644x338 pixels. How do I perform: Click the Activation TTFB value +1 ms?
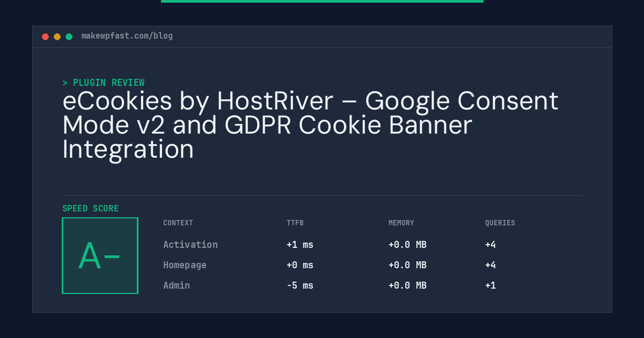click(300, 245)
